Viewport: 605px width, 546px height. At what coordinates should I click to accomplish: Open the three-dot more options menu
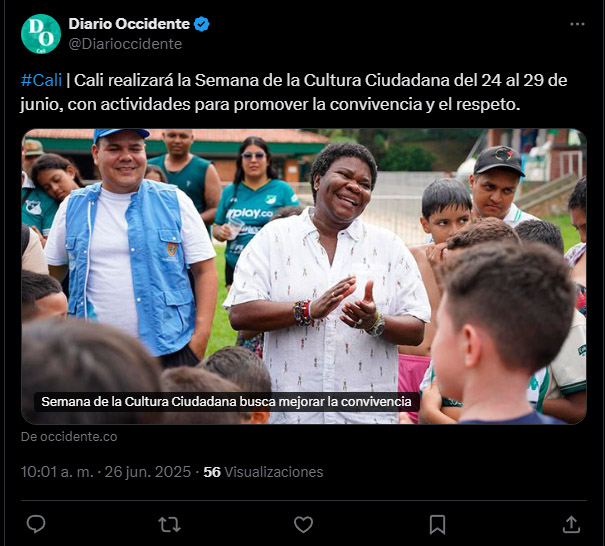(x=577, y=24)
